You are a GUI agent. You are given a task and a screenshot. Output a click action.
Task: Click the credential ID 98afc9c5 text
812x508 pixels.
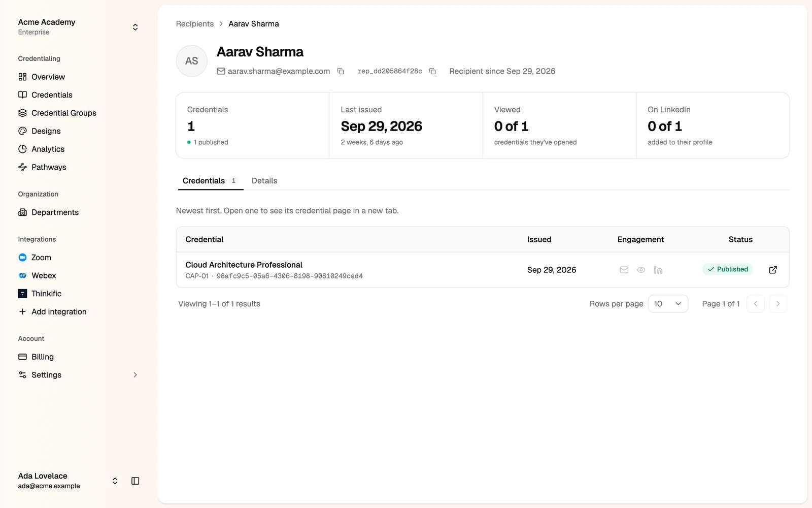289,276
